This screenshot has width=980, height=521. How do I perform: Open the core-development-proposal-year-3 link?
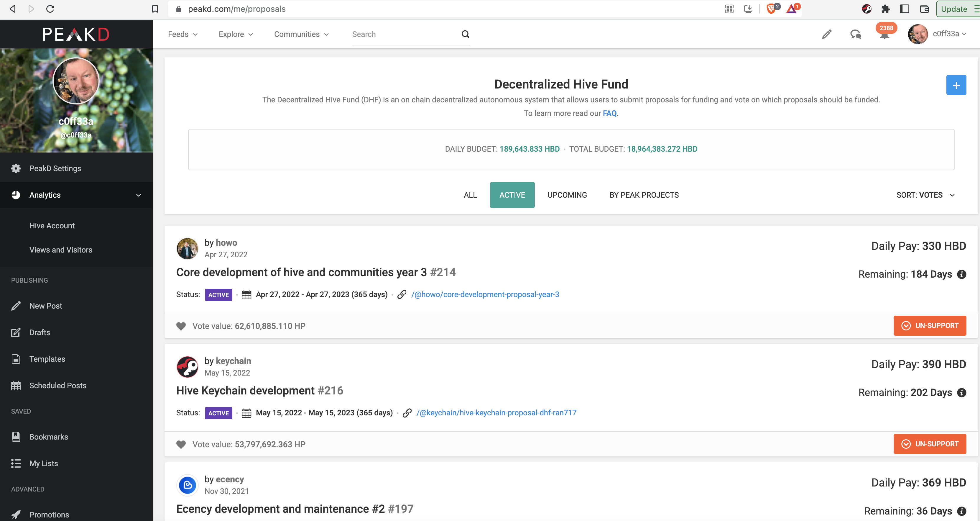(485, 294)
